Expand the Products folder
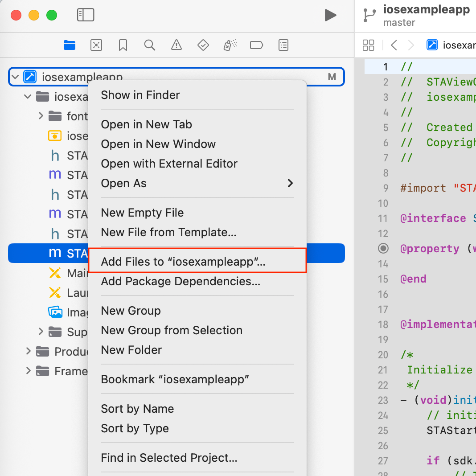 pos(28,351)
